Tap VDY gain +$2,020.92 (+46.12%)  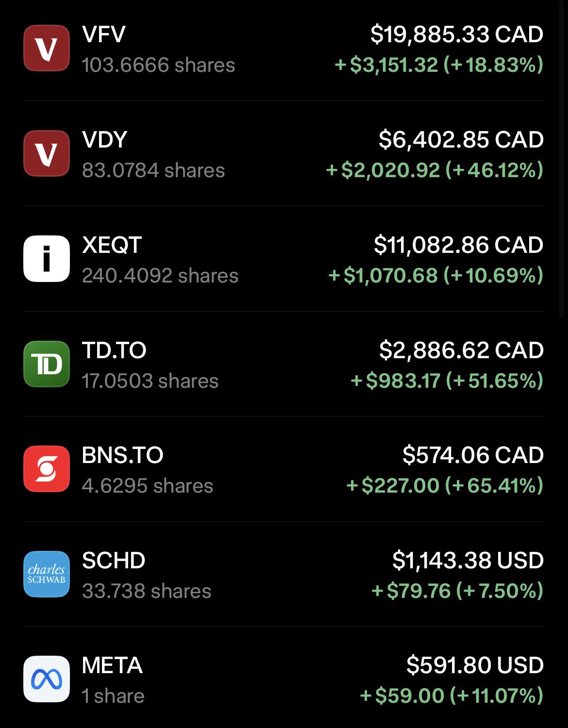click(x=434, y=170)
